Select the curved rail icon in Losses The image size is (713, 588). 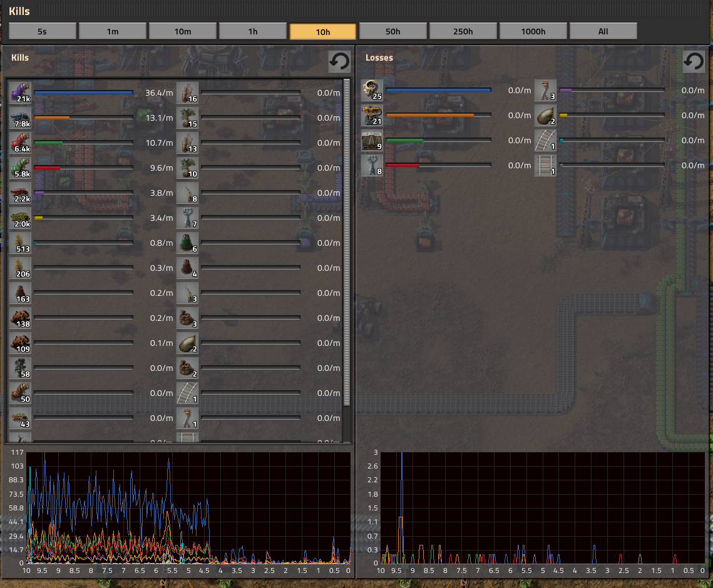[545, 141]
